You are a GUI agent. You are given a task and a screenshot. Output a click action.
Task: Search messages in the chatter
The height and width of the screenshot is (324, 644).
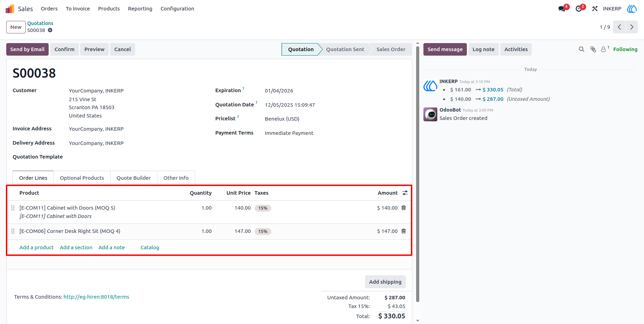pos(581,49)
